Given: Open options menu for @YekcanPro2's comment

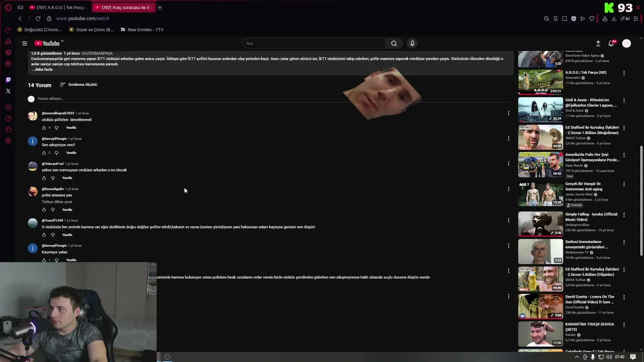Looking at the screenshot, I should tap(508, 163).
